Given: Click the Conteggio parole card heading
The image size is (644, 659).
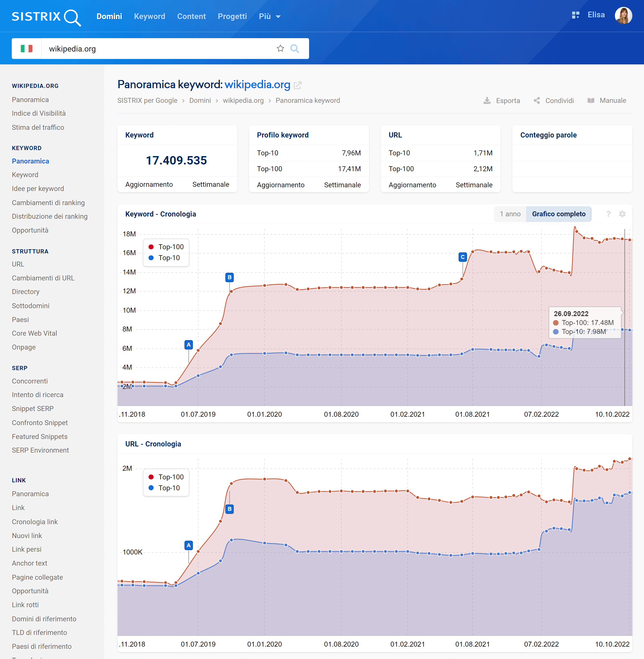Looking at the screenshot, I should coord(548,135).
